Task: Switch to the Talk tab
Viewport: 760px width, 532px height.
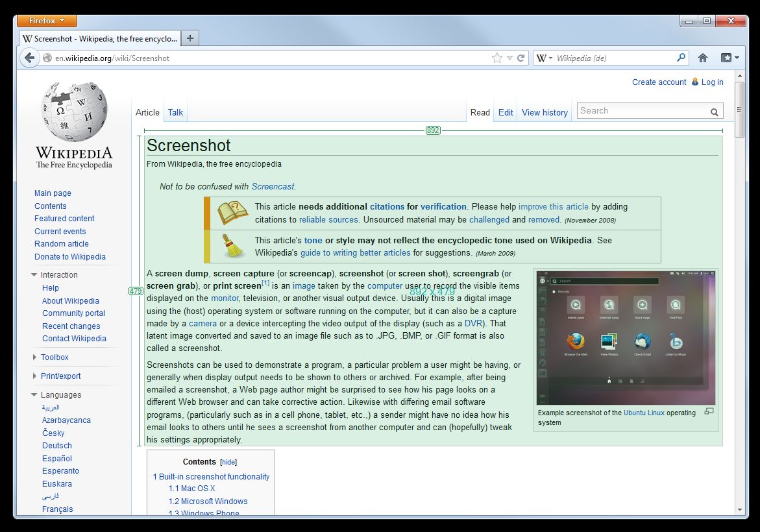Action: click(x=175, y=112)
